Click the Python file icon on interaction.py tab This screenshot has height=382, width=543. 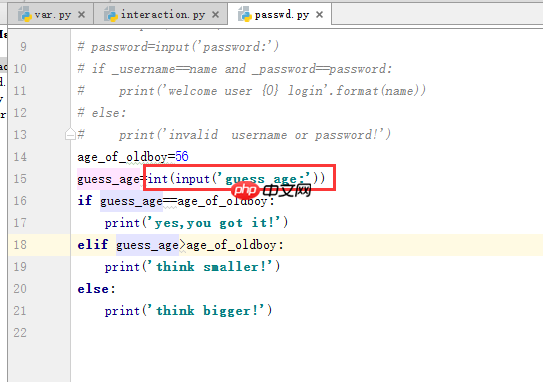click(x=111, y=14)
